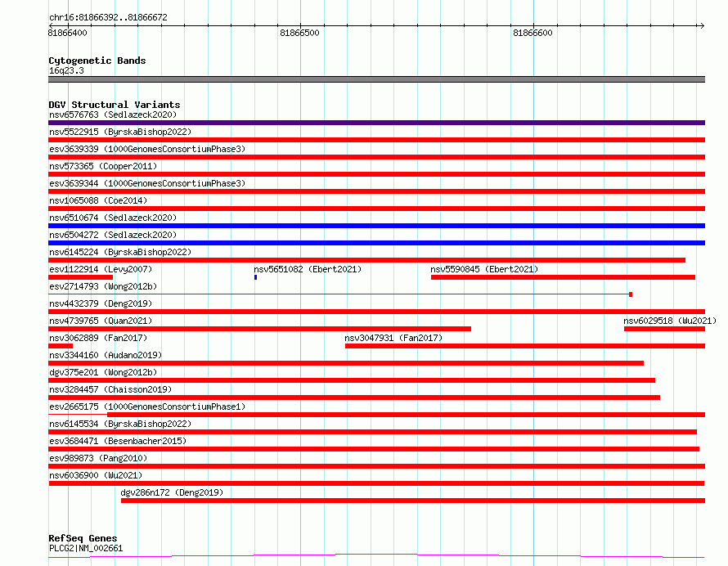Image resolution: width=728 pixels, height=566 pixels.
Task: Click the right arrow at ruler end
Action: pyautogui.click(x=702, y=25)
